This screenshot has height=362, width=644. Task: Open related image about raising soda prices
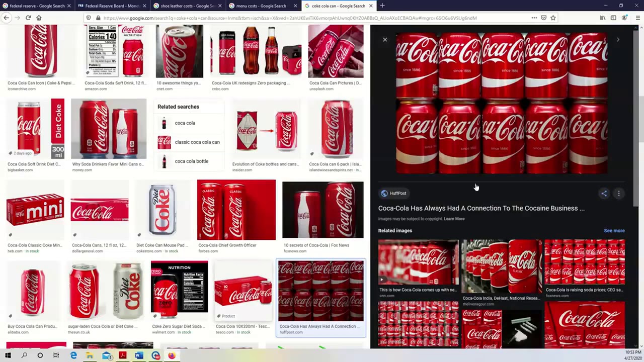585,263
